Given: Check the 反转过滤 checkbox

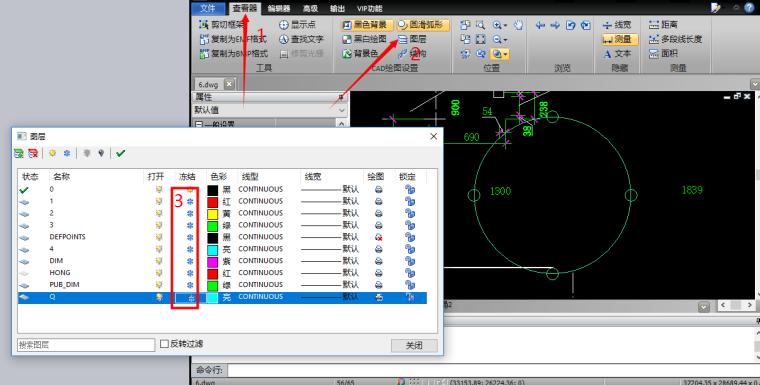Looking at the screenshot, I should click(x=164, y=344).
